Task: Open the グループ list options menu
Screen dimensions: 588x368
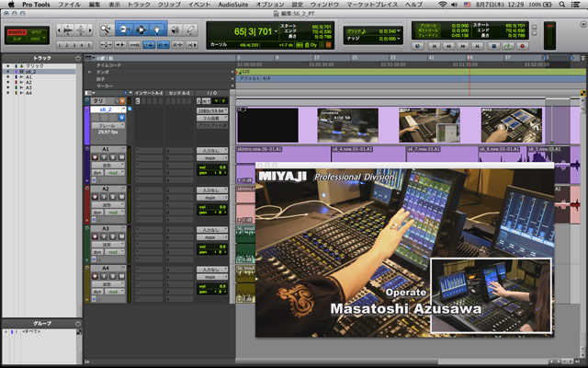Action: click(x=78, y=323)
